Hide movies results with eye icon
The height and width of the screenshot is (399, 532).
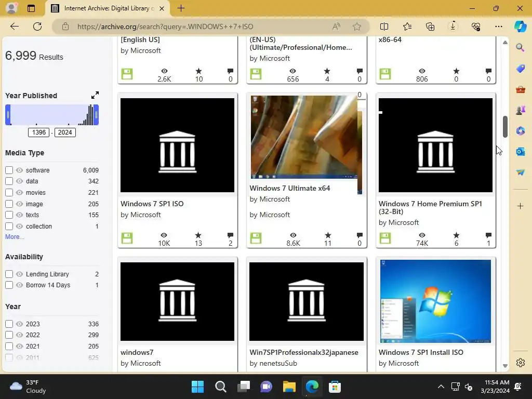coord(19,192)
